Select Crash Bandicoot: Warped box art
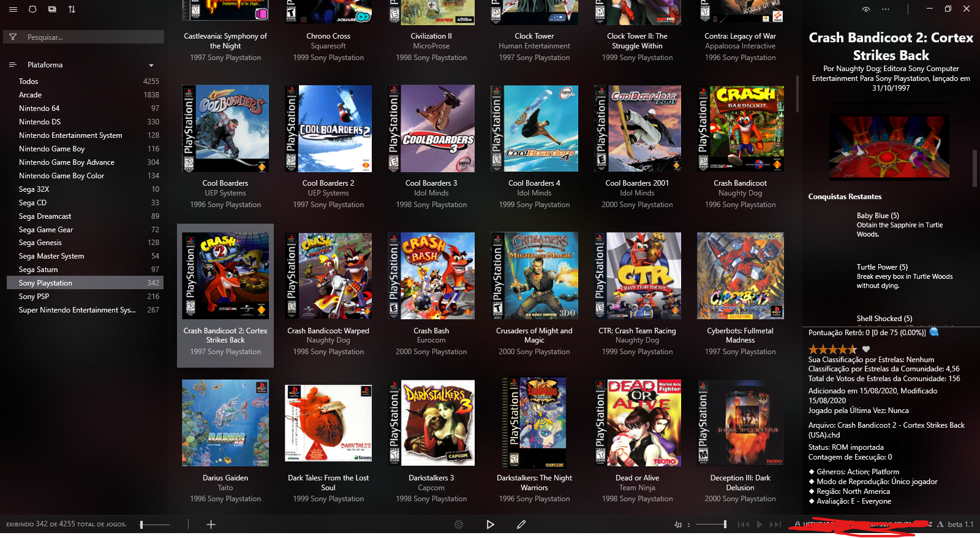Screen dimensions: 980x538 [x=328, y=276]
